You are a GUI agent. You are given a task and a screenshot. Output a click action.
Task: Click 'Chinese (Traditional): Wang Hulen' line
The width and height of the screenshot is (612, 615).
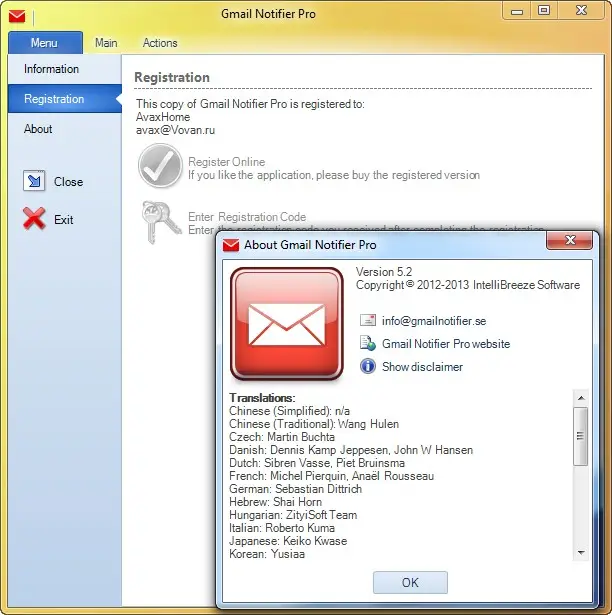tap(314, 424)
